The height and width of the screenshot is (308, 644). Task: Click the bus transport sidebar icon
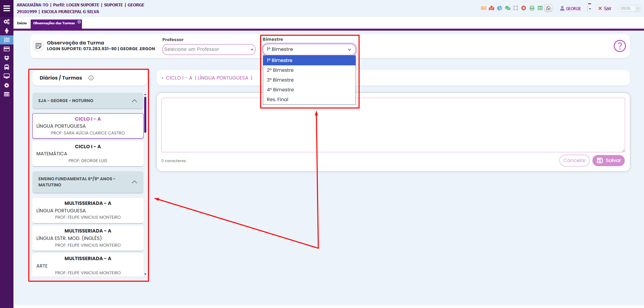(x=6, y=67)
